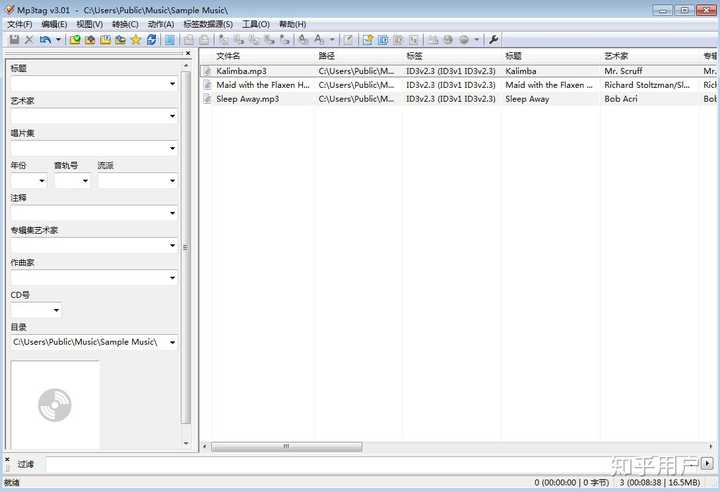Image resolution: width=720 pixels, height=492 pixels.
Task: Click the fourth yellow folder toolbar icon
Action: click(120, 40)
